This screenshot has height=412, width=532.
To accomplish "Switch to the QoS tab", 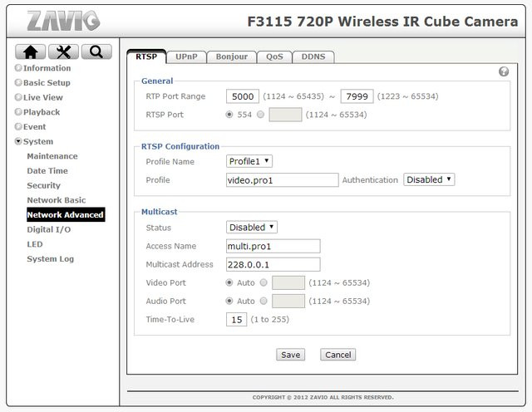I will tap(274, 57).
